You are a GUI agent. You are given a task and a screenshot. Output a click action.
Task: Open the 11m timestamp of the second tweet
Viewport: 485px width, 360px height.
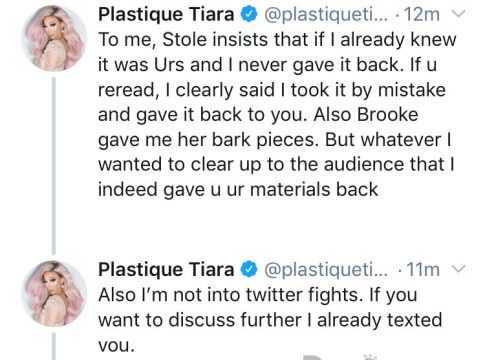coord(422,270)
